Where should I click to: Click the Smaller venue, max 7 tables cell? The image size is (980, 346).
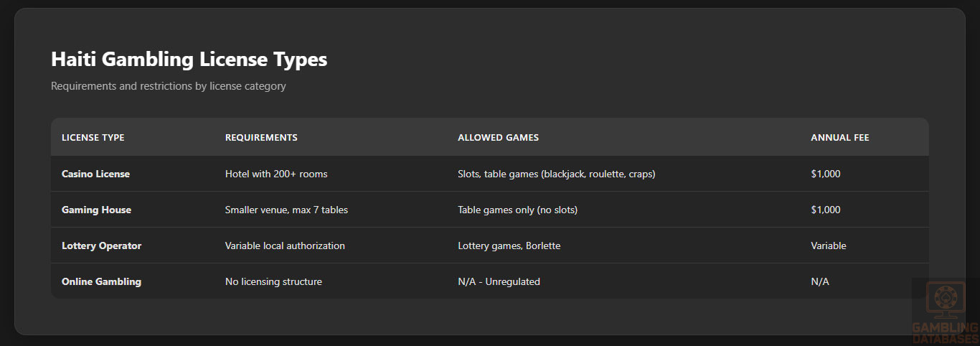pos(286,210)
